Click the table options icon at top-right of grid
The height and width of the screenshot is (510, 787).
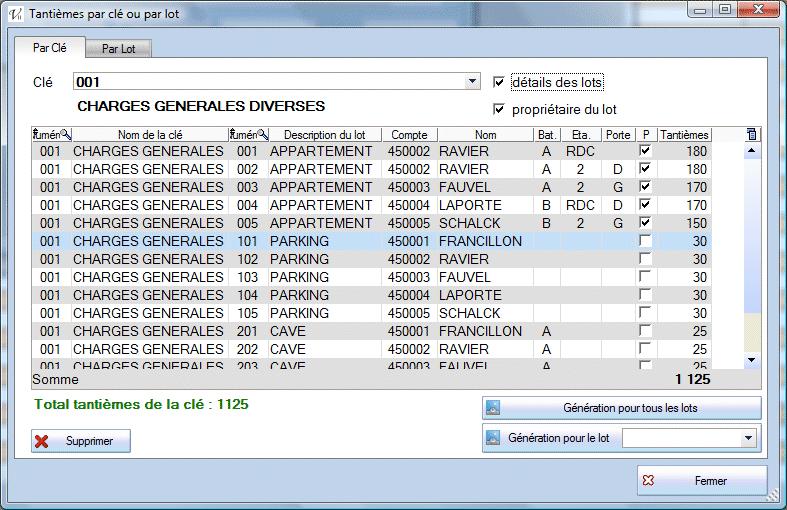752,134
